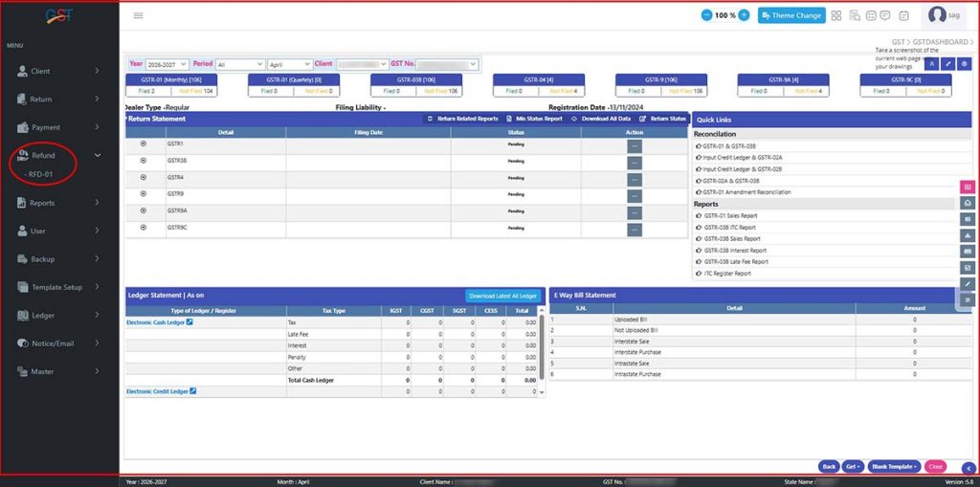980x487 pixels.
Task: Open Return Related Reports link
Action: [x=463, y=119]
